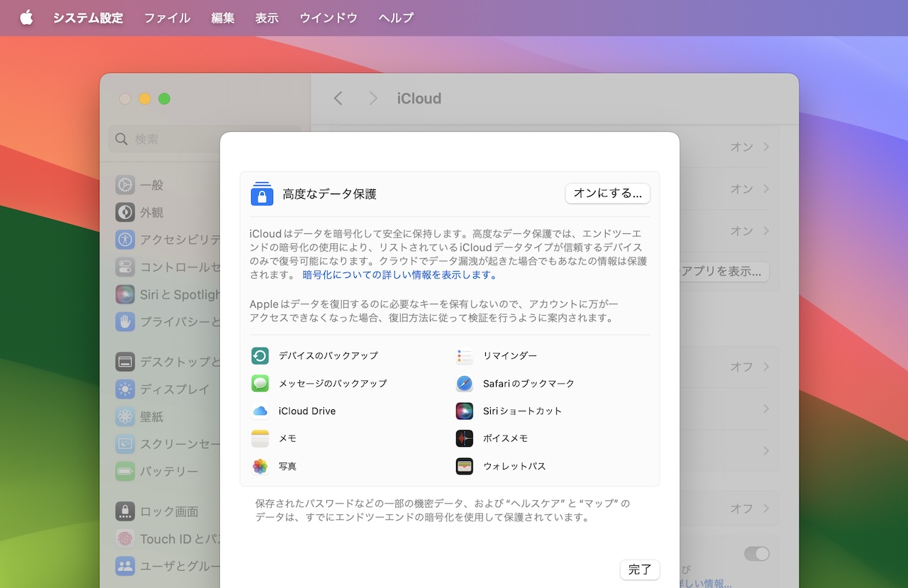Click the Advanced Data Protection lock icon
908x588 pixels.
262,194
